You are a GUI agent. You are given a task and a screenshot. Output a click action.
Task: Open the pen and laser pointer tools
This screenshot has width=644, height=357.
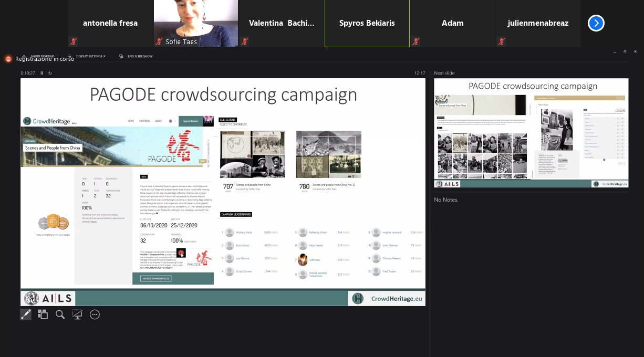(26, 314)
